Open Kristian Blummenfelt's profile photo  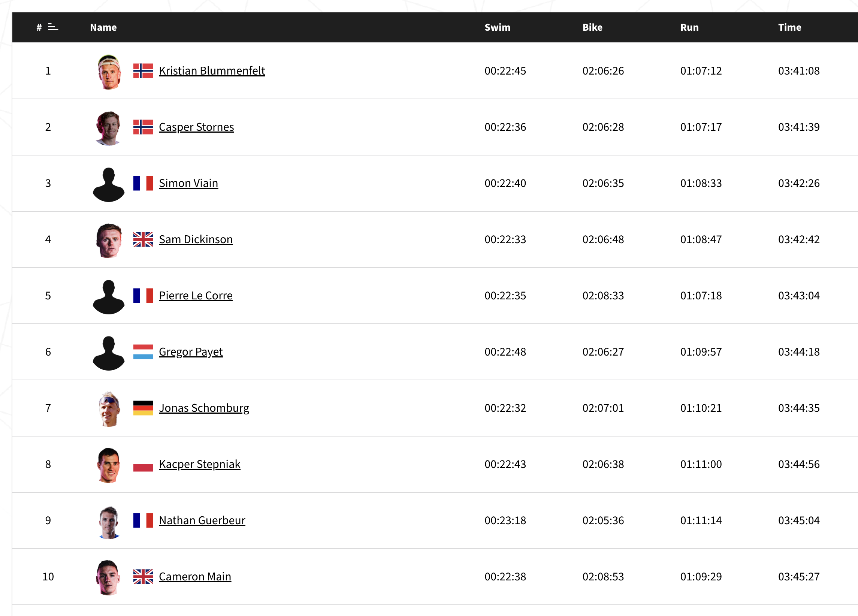point(109,72)
